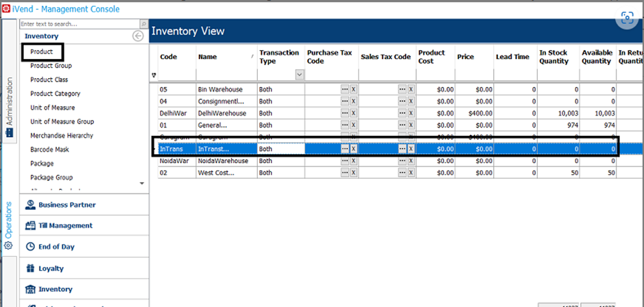Click the Inventory warehouse icon in bottom panel
The image size is (644, 307).
tap(30, 289)
